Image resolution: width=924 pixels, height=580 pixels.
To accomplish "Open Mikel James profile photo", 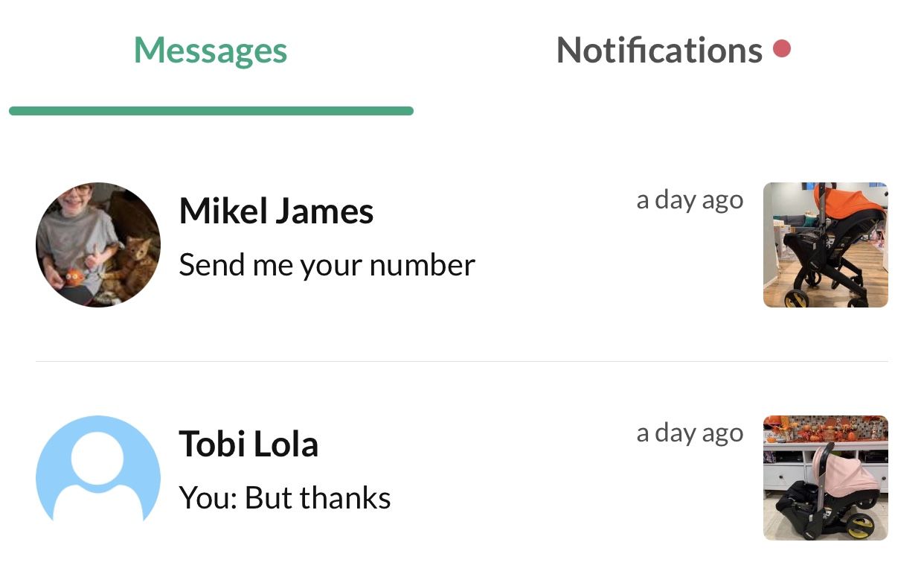I will tap(98, 244).
